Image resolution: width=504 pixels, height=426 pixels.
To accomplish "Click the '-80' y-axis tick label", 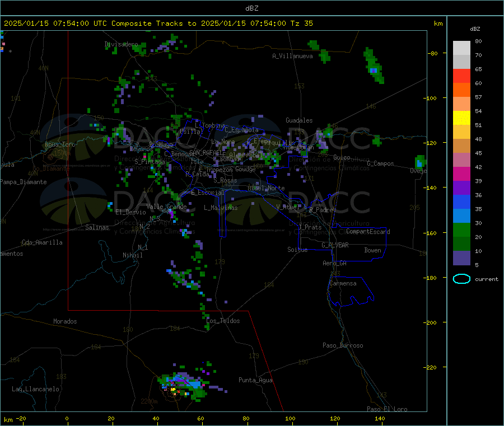I will click(432, 53).
